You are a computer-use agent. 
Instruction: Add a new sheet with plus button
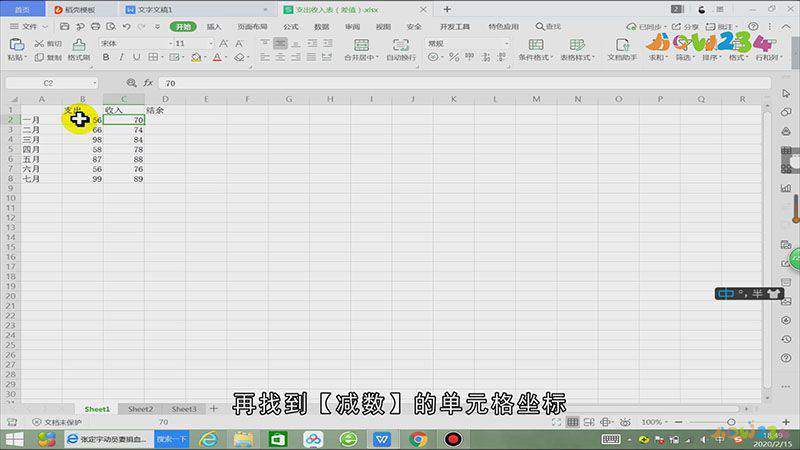click(x=214, y=409)
